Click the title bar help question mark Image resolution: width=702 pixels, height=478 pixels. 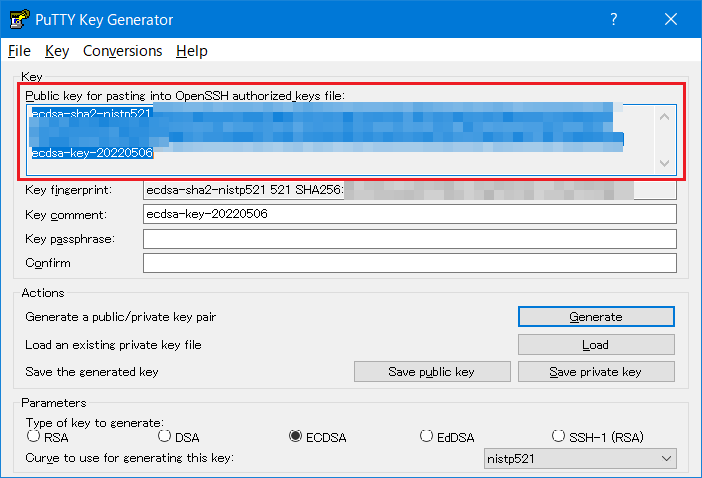(614, 20)
